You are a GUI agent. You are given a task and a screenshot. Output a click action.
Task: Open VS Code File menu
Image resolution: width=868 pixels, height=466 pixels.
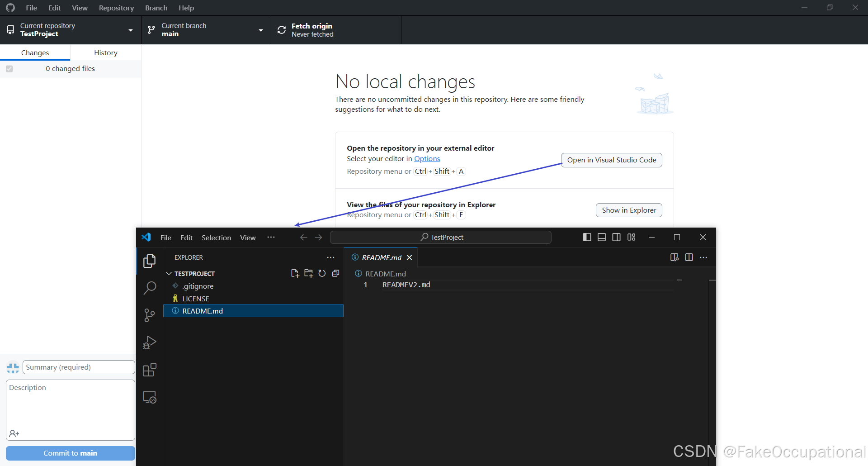tap(166, 238)
